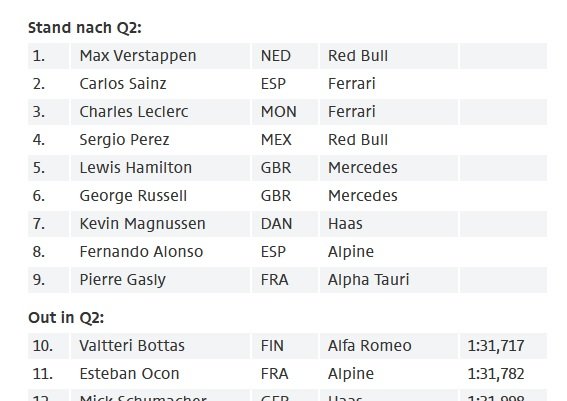Select Charles Leclerc in the table
Image resolution: width=567 pixels, height=401 pixels.
(160, 112)
